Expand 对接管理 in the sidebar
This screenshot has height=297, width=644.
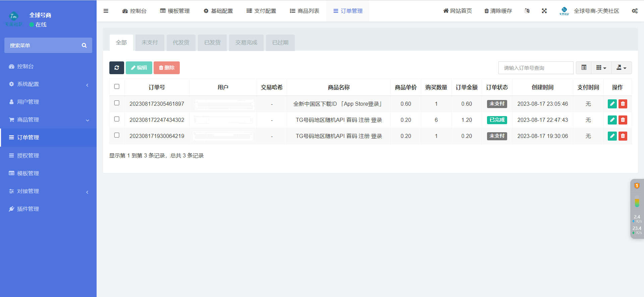(48, 191)
